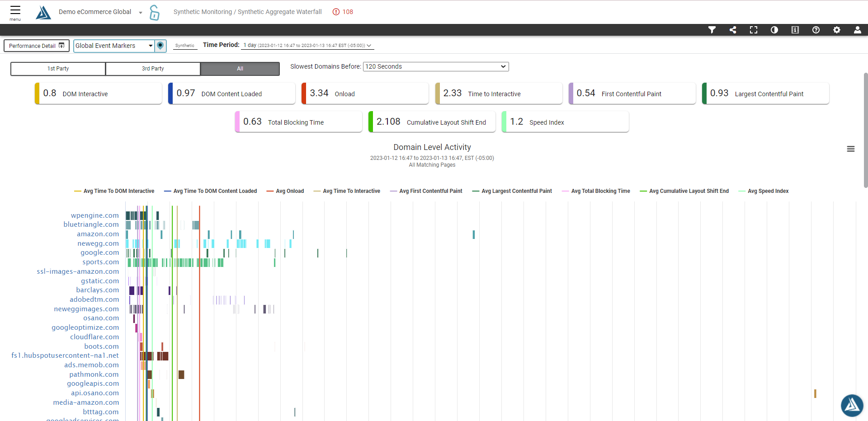Toggle dark contrast mode icon
This screenshot has width=868, height=421.
pyautogui.click(x=774, y=30)
